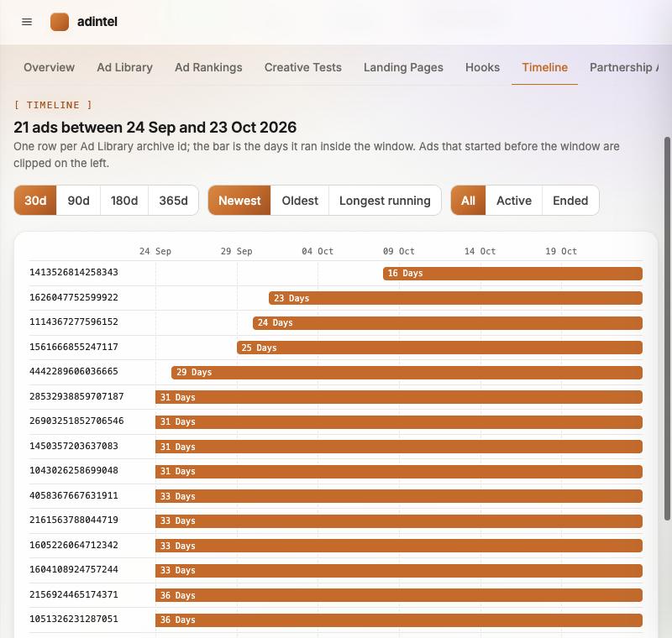Screen dimensions: 672x638
Task: Select the 180d time window
Action: (x=124, y=201)
